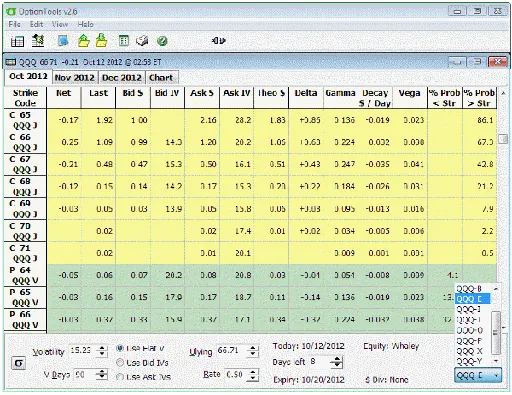The width and height of the screenshot is (512, 395).
Task: Click the calculator grid toolbar icon
Action: tap(124, 41)
